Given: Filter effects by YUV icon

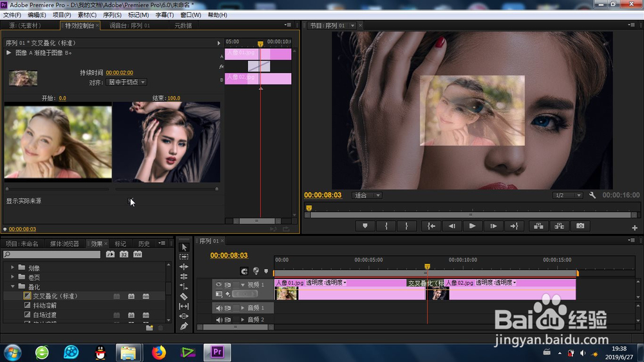Looking at the screenshot, I should point(138,254).
